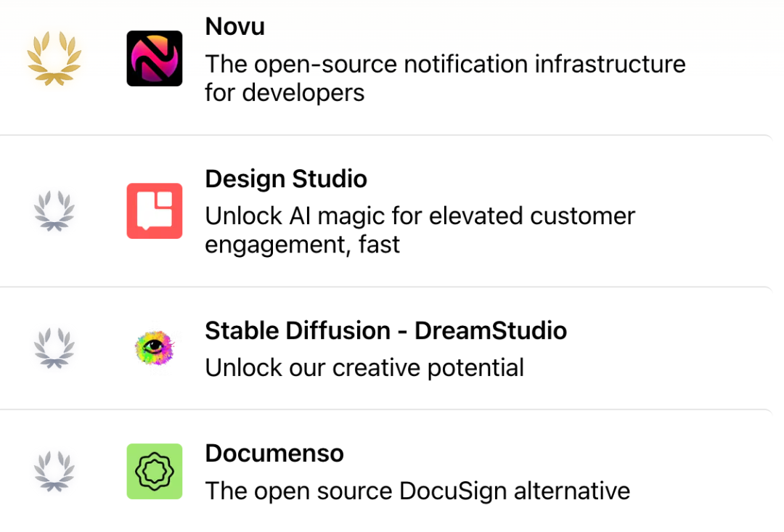Viewport: 784px width, 532px height.
Task: Open the Stable Diffusion - DreamStudio title
Action: 385,331
